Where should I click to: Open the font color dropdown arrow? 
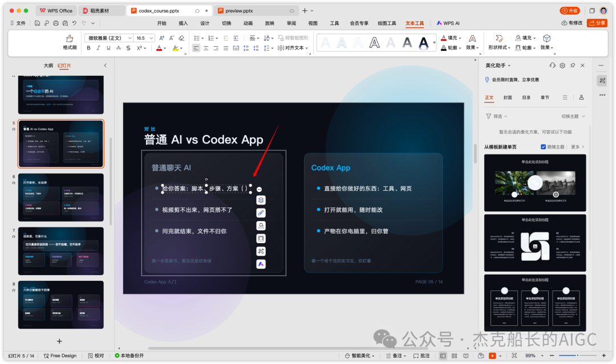tap(165, 48)
